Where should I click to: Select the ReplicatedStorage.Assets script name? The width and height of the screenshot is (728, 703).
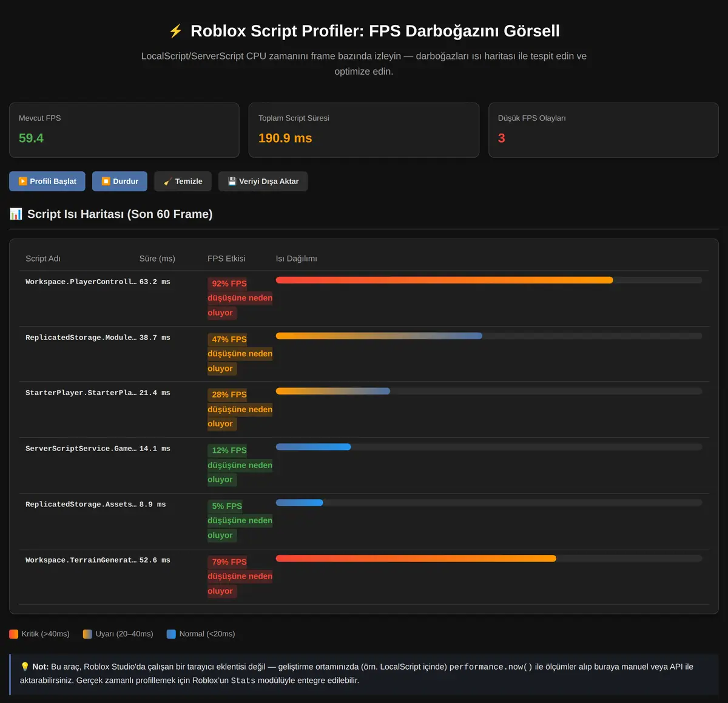point(81,504)
